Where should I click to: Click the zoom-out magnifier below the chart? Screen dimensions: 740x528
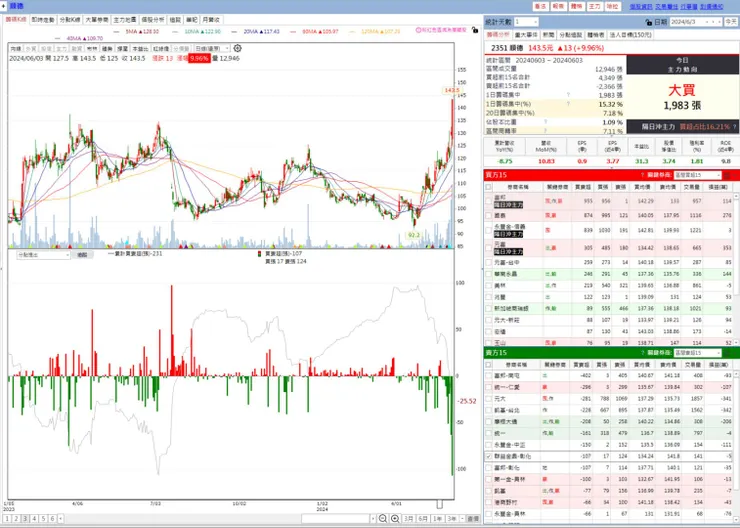pyautogui.click(x=383, y=519)
